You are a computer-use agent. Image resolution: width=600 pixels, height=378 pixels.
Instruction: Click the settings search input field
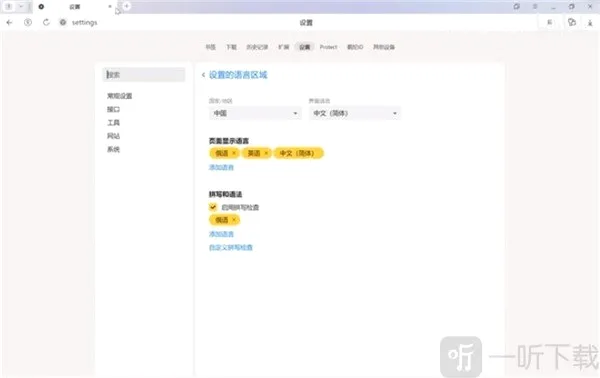pos(144,75)
